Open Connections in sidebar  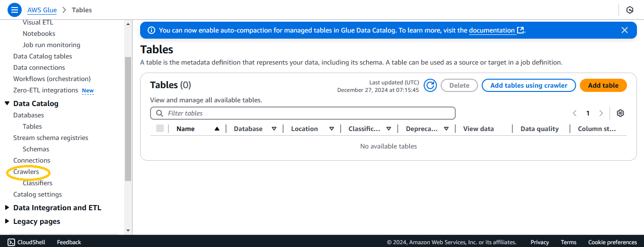[x=32, y=160]
